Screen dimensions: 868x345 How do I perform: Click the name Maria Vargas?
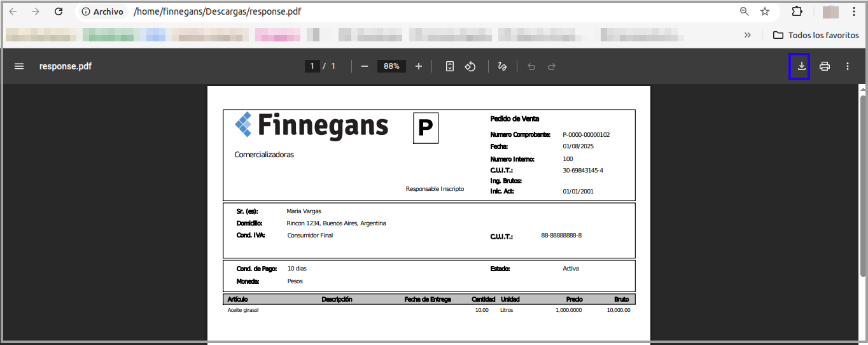[x=304, y=211]
